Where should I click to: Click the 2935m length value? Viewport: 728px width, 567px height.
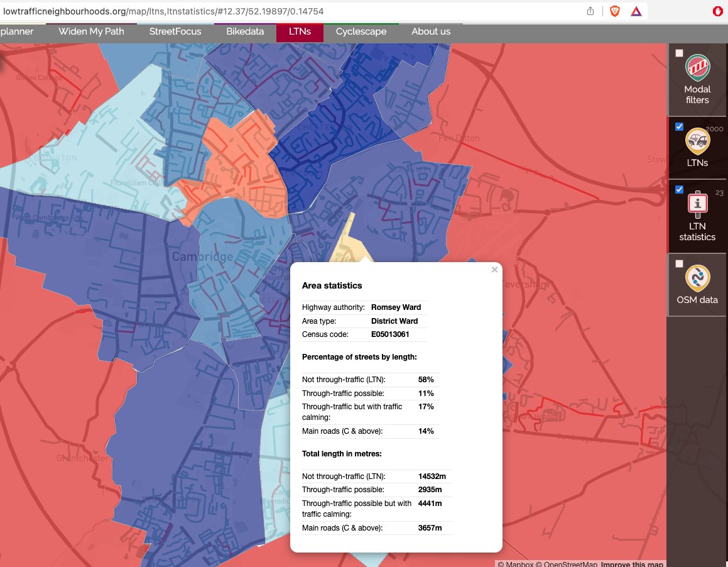coord(430,490)
